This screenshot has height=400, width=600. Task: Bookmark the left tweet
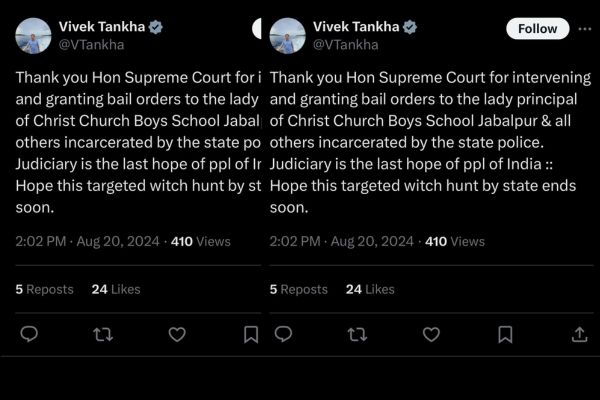click(x=251, y=335)
